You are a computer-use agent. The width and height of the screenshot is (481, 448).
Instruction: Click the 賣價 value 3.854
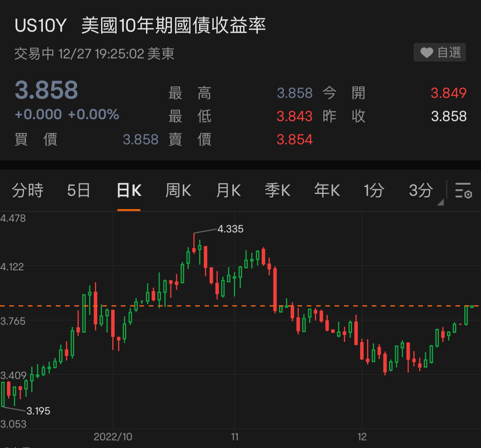(295, 139)
